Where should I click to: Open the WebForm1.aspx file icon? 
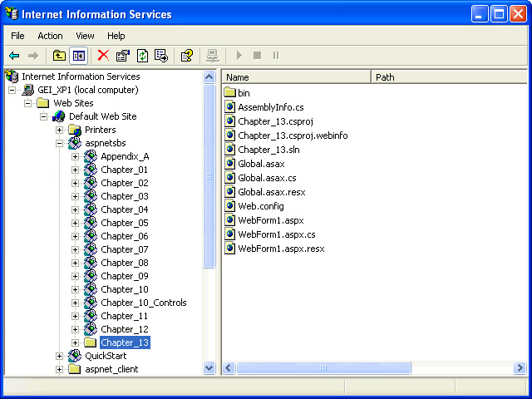230,221
